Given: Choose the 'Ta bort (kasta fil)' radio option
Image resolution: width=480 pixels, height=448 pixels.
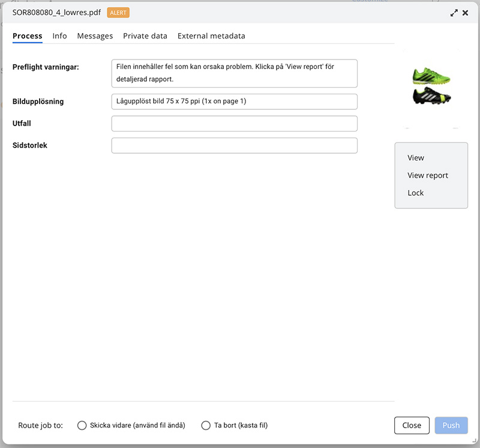Looking at the screenshot, I should pos(206,425).
